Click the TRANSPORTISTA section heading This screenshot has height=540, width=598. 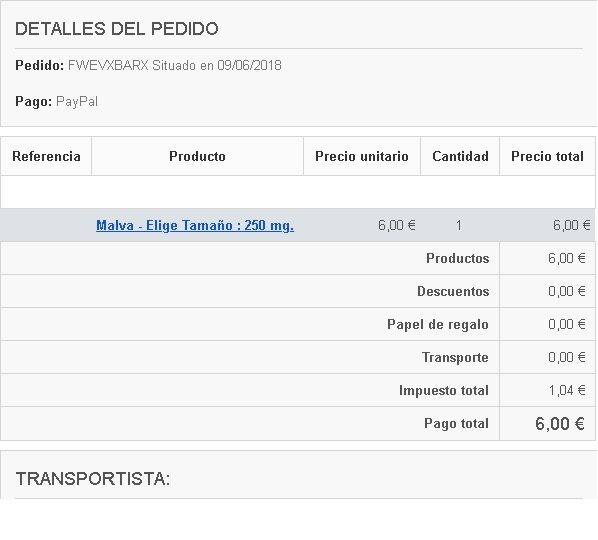93,479
